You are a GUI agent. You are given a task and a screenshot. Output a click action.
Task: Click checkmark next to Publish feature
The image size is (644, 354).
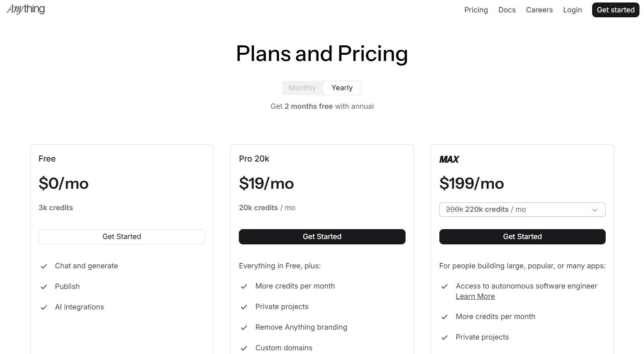[x=44, y=287]
